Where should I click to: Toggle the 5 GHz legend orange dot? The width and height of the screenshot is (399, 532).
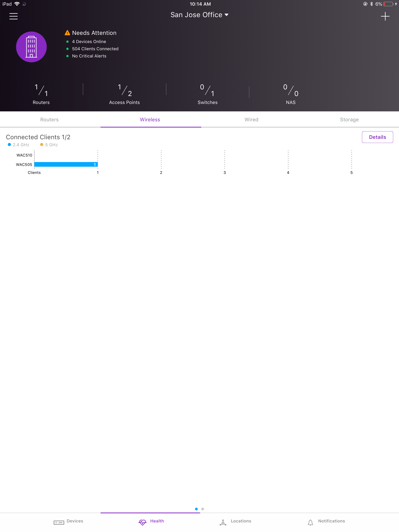(x=42, y=144)
